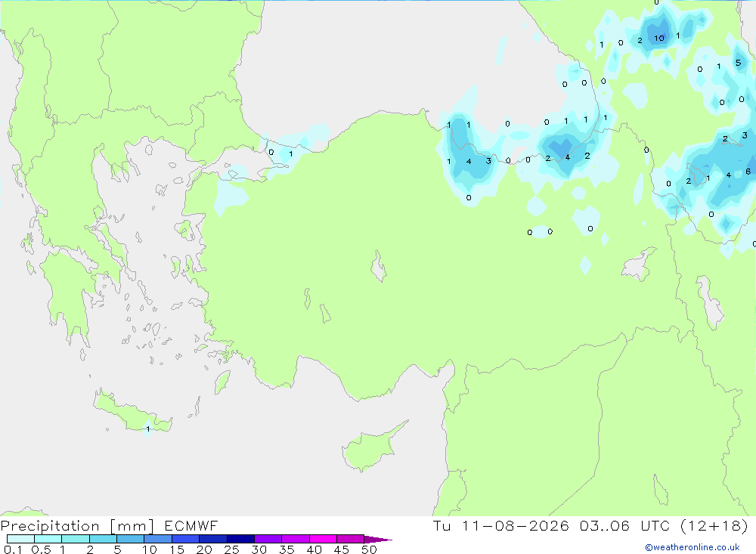Viewport: 756px width, 554px height.
Task: Click the '25' legend scale label
Action: point(231,549)
